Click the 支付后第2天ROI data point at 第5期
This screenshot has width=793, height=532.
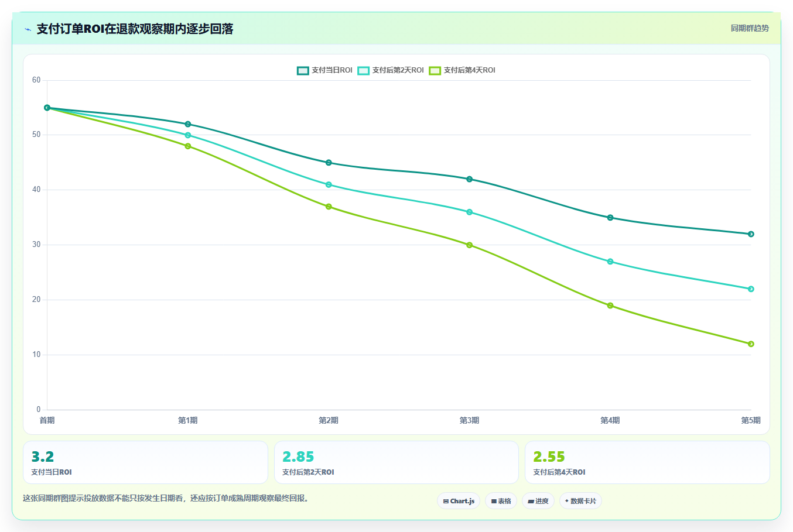coord(751,289)
